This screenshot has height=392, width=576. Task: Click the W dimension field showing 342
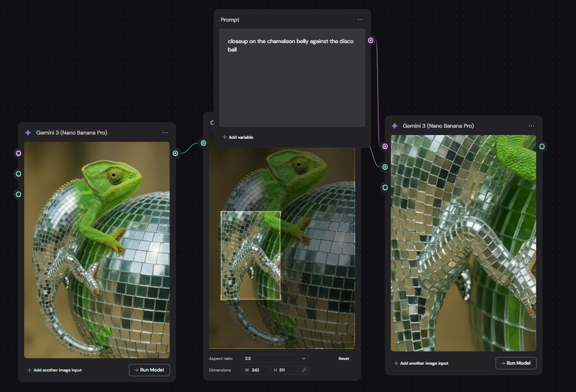[255, 370]
